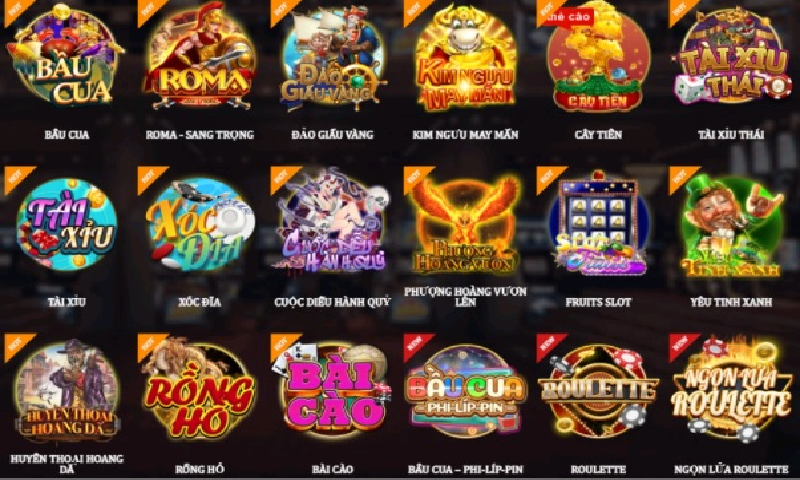Open the green leprechaun Yêu Tinh Xanh icon

pyautogui.click(x=731, y=225)
